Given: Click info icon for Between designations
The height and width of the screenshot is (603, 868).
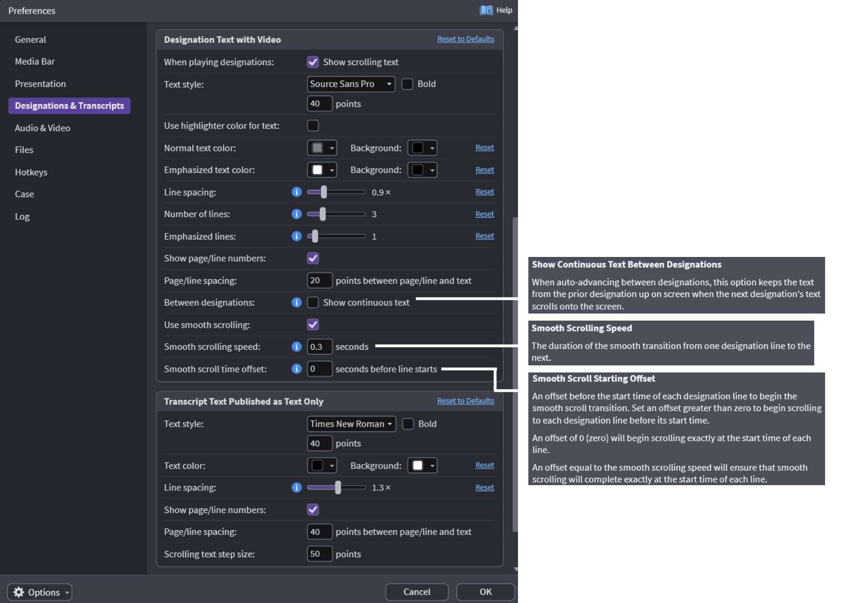Looking at the screenshot, I should [x=296, y=302].
